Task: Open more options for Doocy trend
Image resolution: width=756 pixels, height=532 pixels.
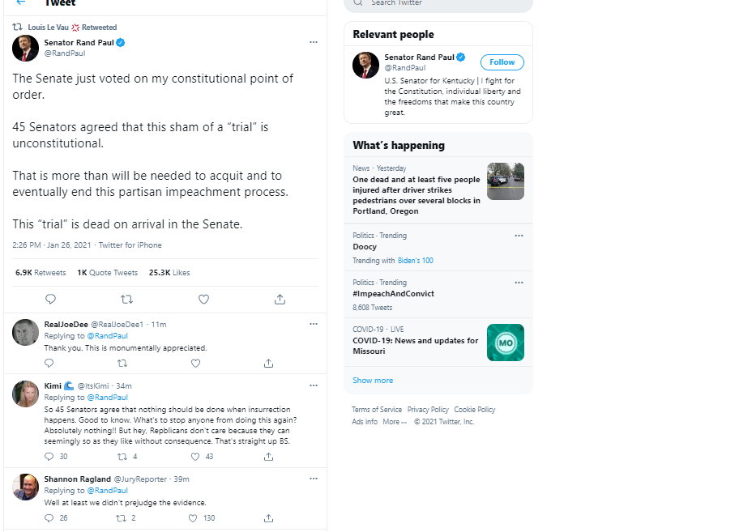Action: point(519,236)
